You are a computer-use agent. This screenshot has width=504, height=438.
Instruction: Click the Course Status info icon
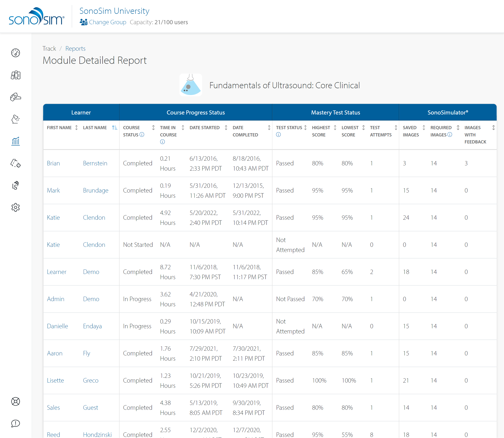pyautogui.click(x=142, y=134)
